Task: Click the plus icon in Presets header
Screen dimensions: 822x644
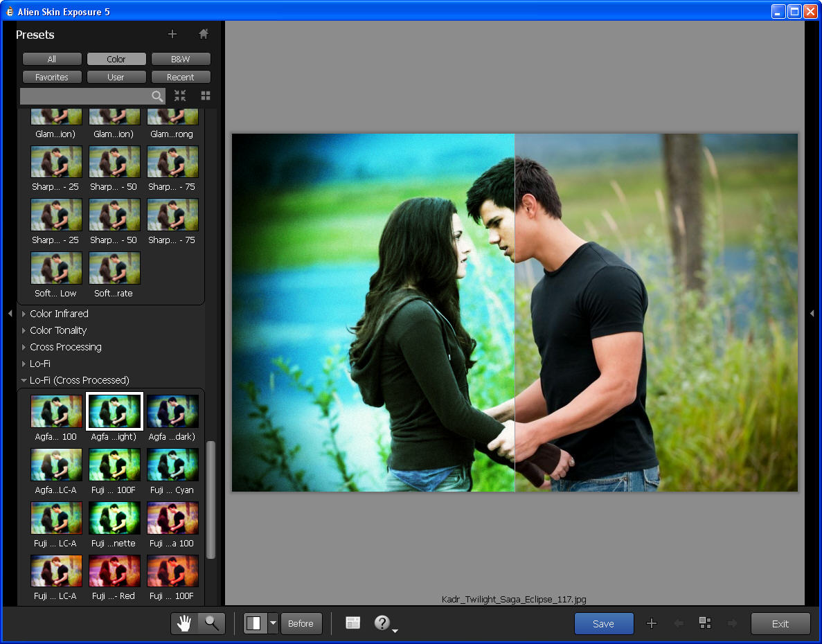Action: click(172, 34)
